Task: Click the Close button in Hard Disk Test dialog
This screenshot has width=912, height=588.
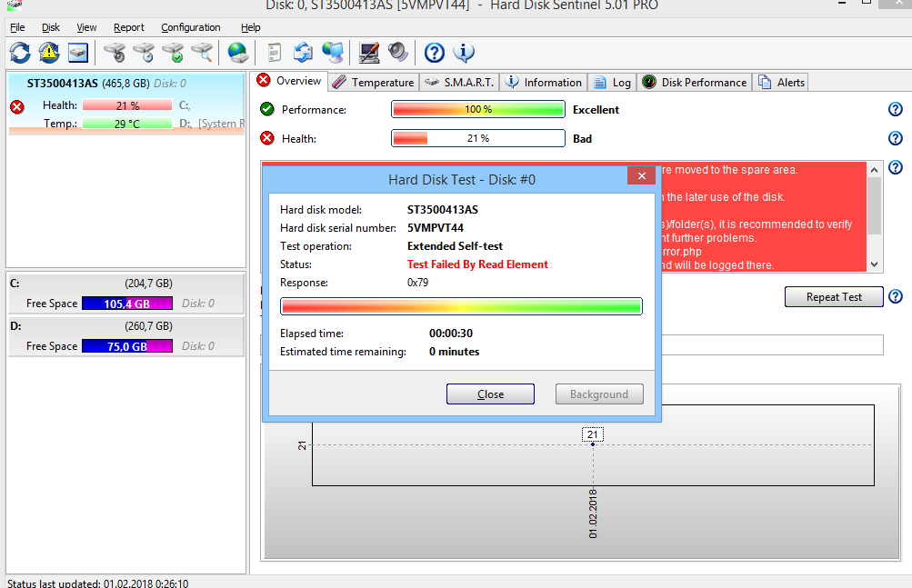Action: tap(490, 394)
